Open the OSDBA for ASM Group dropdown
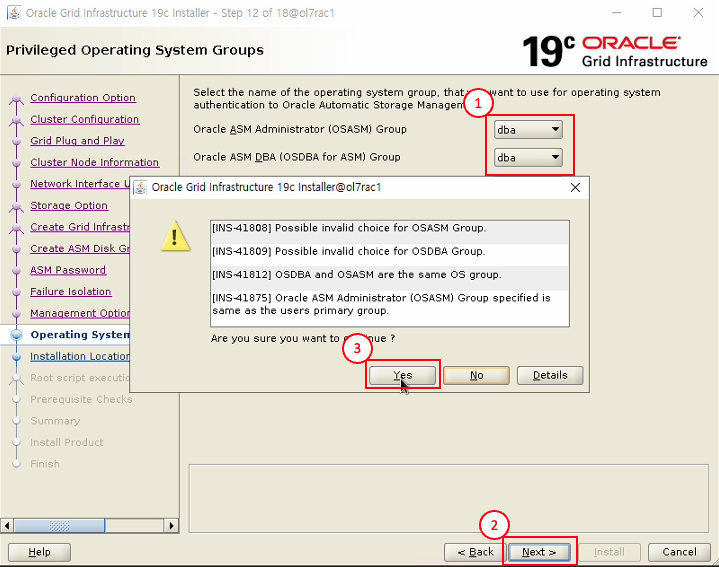The width and height of the screenshot is (719, 567). point(528,158)
